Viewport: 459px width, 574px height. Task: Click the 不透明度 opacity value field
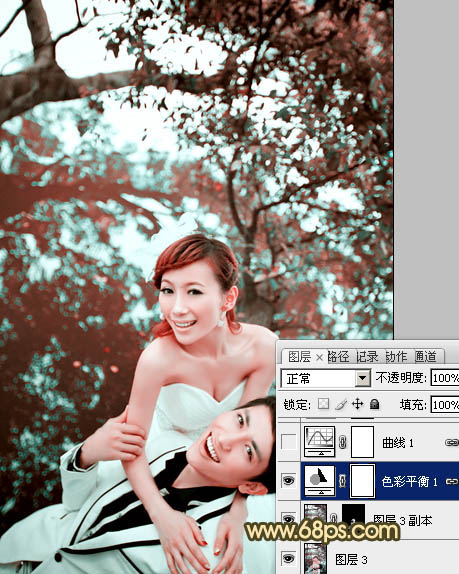pyautogui.click(x=445, y=378)
